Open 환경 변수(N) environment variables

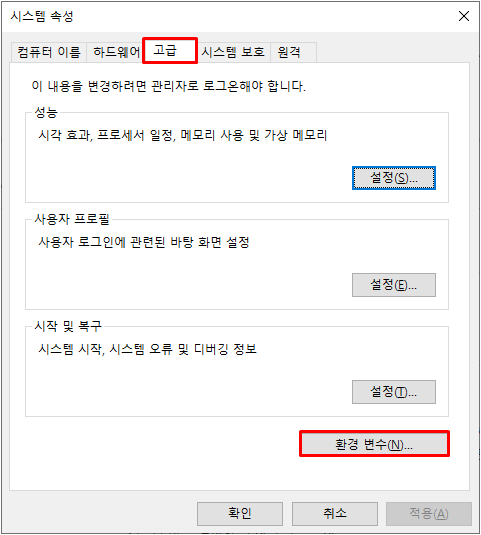(x=374, y=444)
